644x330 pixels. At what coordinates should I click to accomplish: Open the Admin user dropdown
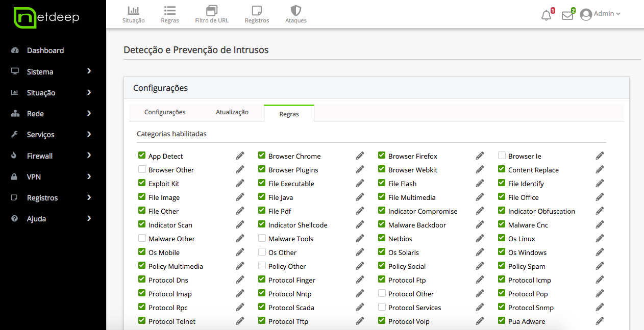[601, 14]
